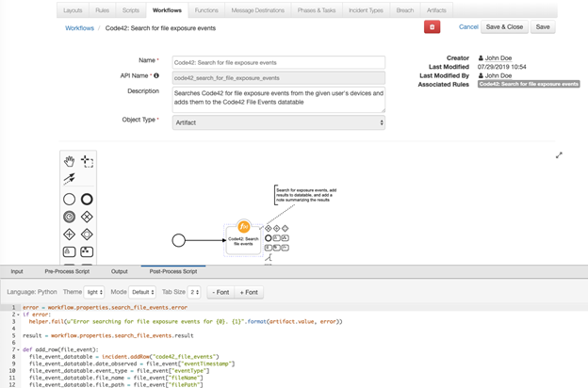588x388 pixels.
Task: Click the red delete workflow button
Action: [432, 27]
